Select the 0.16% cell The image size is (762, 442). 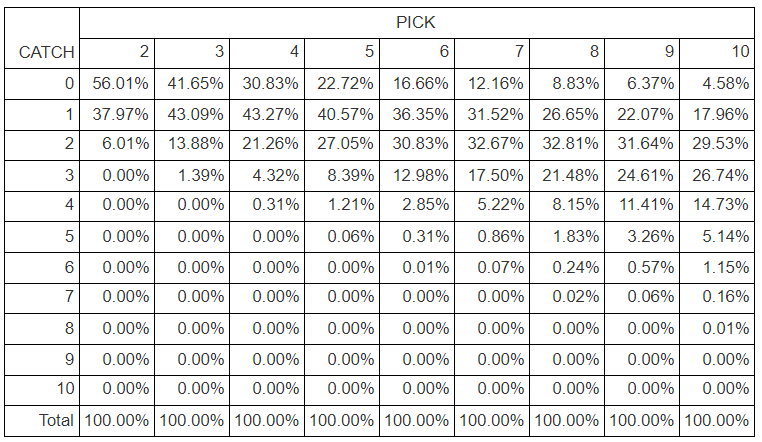(717, 298)
